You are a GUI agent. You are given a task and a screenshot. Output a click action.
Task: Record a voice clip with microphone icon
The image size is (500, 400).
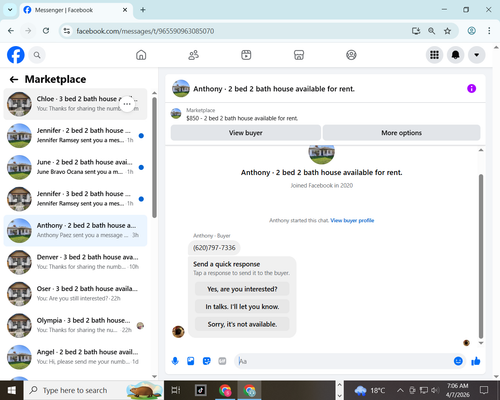click(175, 361)
